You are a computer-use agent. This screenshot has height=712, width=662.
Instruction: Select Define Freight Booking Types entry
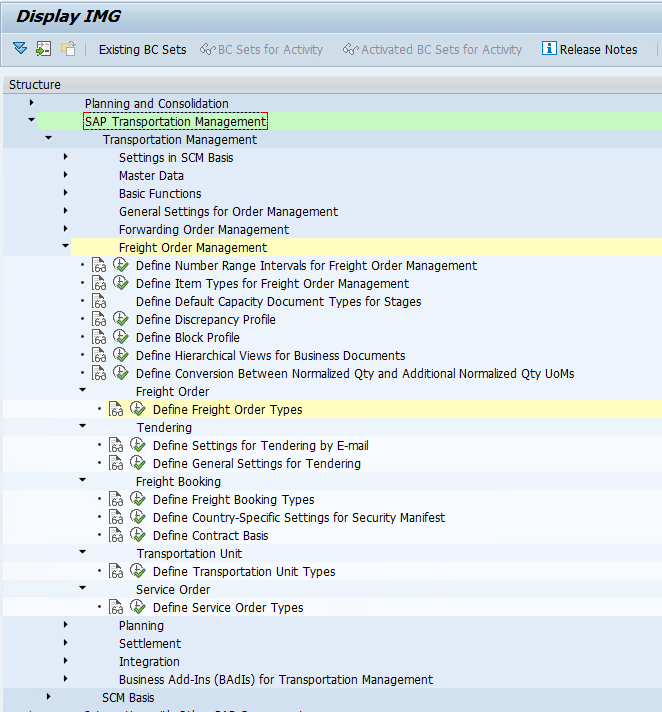pos(233,499)
